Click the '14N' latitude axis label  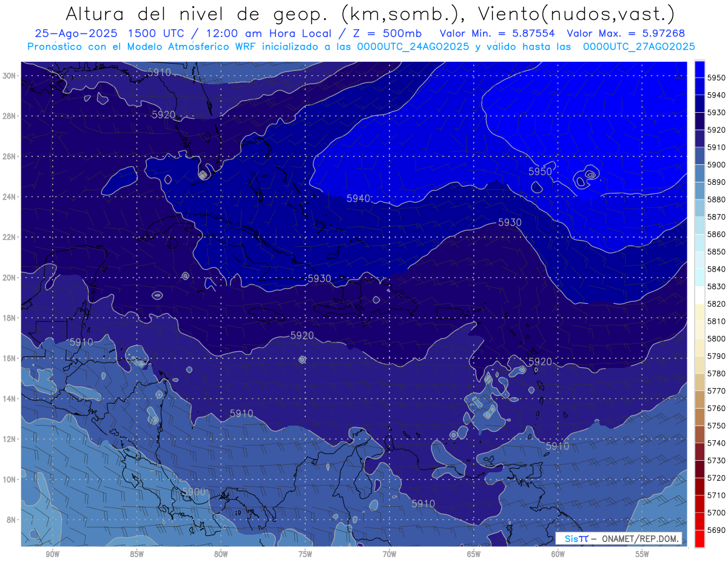pyautogui.click(x=10, y=399)
